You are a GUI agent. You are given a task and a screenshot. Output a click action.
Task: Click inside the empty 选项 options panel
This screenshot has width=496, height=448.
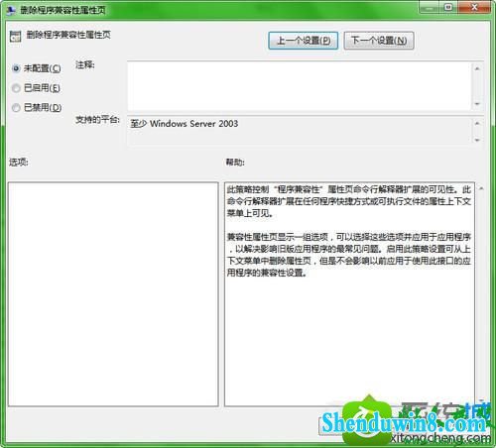click(113, 294)
